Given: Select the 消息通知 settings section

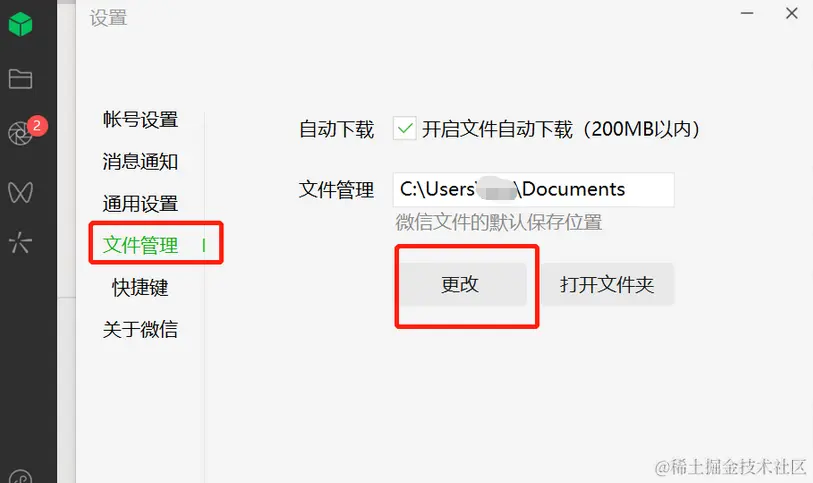Looking at the screenshot, I should coord(140,162).
